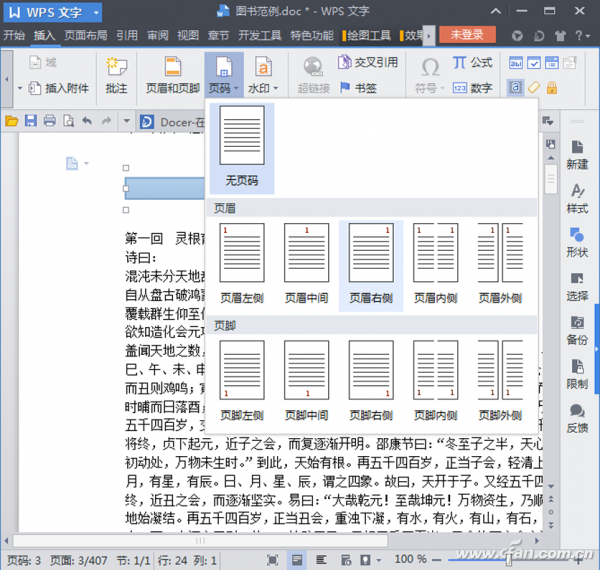Choose 页眉左侧 page number layout

242,264
